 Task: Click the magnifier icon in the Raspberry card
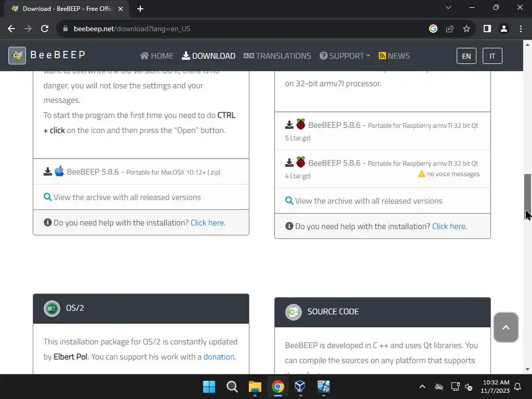tap(289, 201)
